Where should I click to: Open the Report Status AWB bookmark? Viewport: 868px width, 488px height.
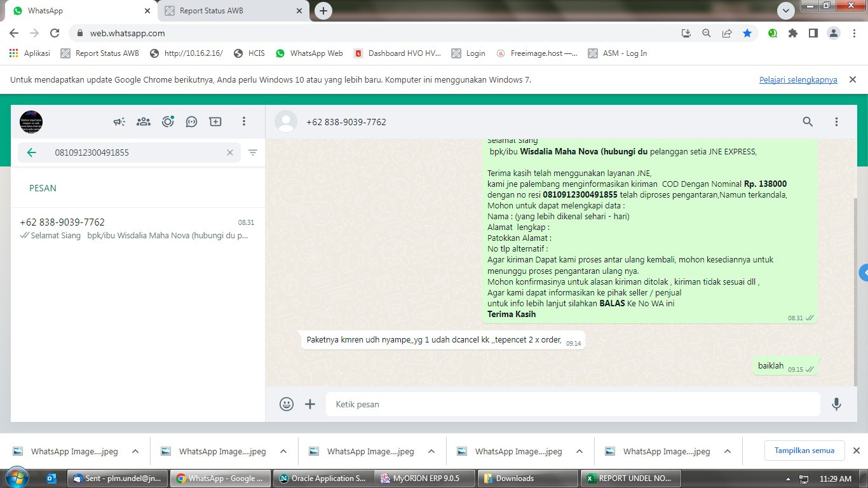click(x=100, y=53)
